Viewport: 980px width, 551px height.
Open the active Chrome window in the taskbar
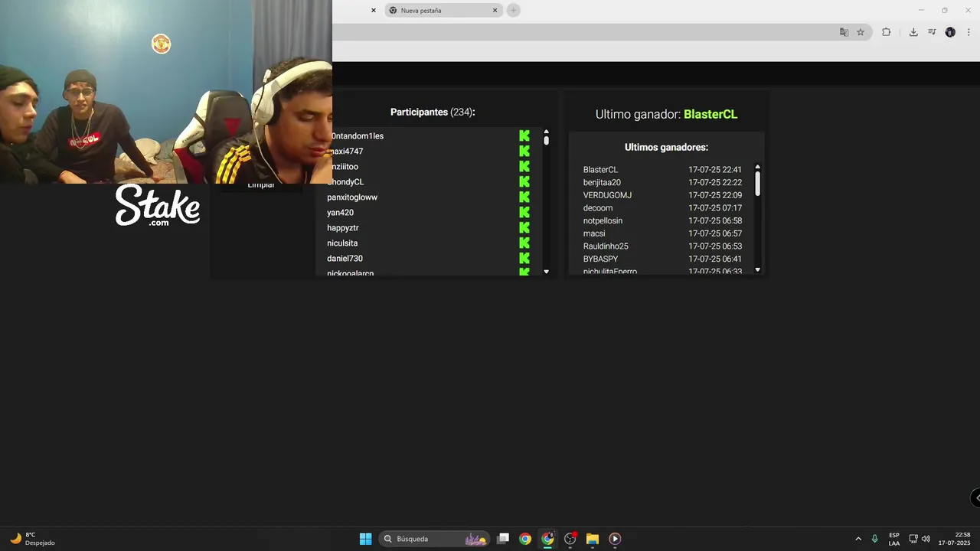tap(547, 539)
